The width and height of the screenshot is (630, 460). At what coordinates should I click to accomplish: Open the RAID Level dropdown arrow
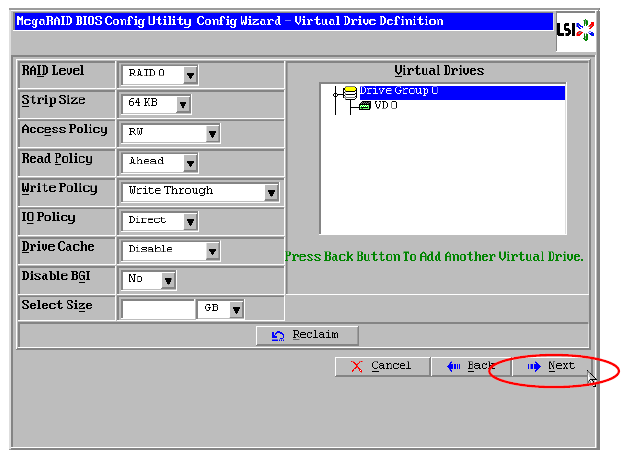tap(190, 76)
